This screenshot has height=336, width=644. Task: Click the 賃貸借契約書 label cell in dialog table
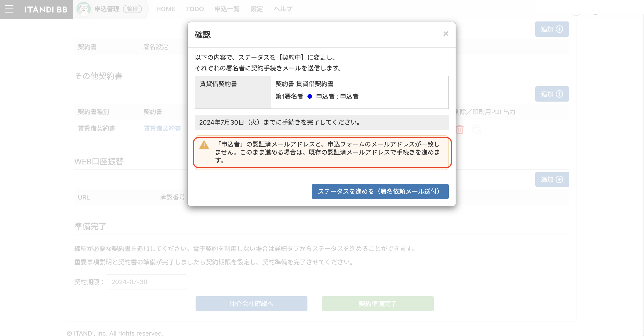pyautogui.click(x=233, y=92)
